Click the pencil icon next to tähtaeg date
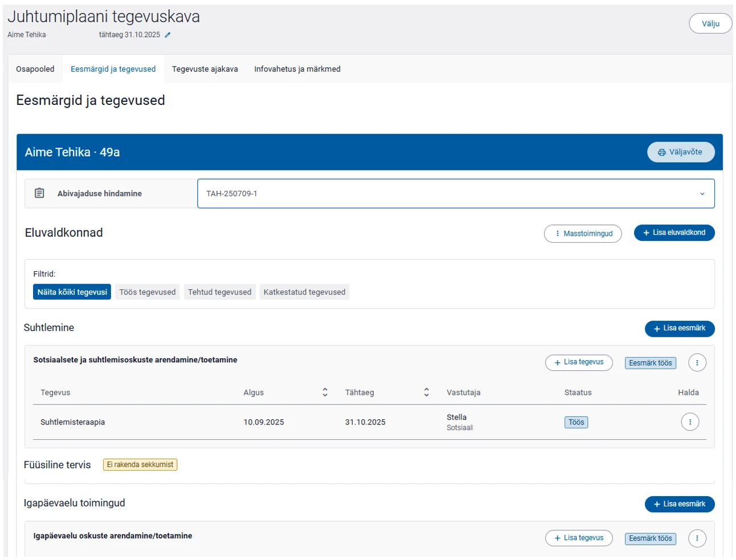This screenshot has width=736, height=560. [167, 35]
